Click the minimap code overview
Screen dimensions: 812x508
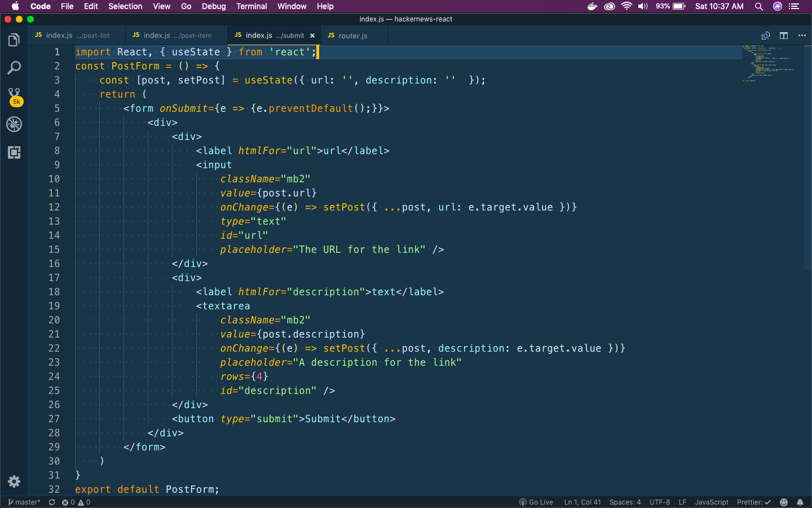[x=768, y=63]
